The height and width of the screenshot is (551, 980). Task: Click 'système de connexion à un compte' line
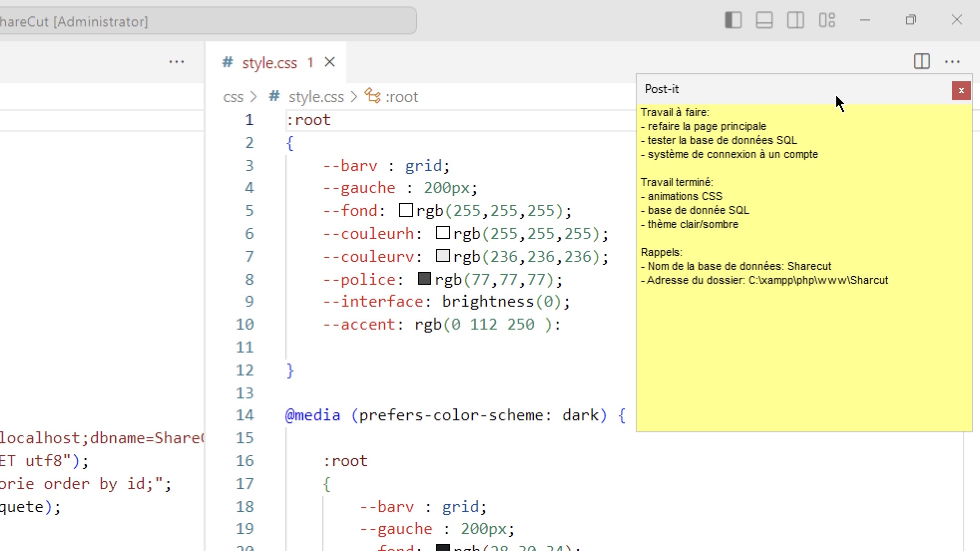tap(733, 155)
